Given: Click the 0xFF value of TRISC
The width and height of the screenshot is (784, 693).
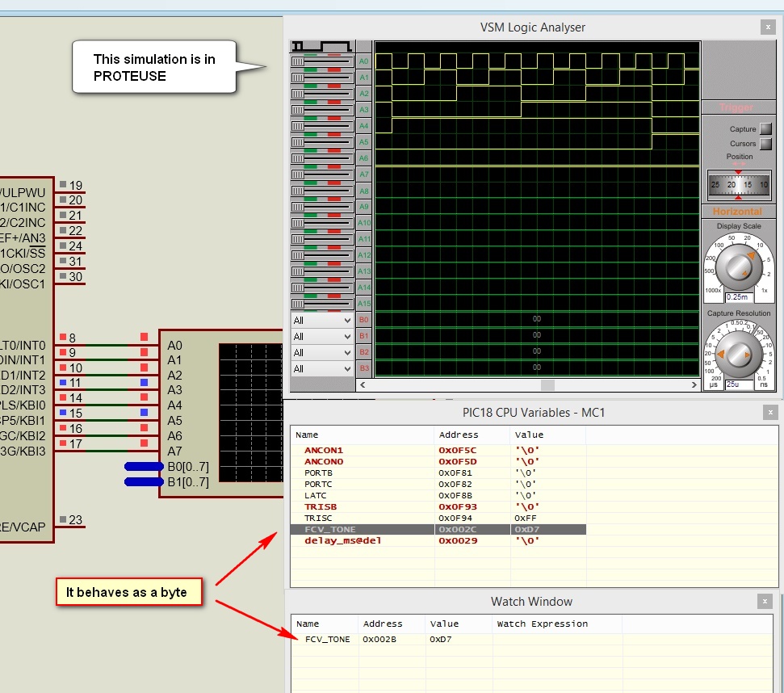Looking at the screenshot, I should point(525,519).
